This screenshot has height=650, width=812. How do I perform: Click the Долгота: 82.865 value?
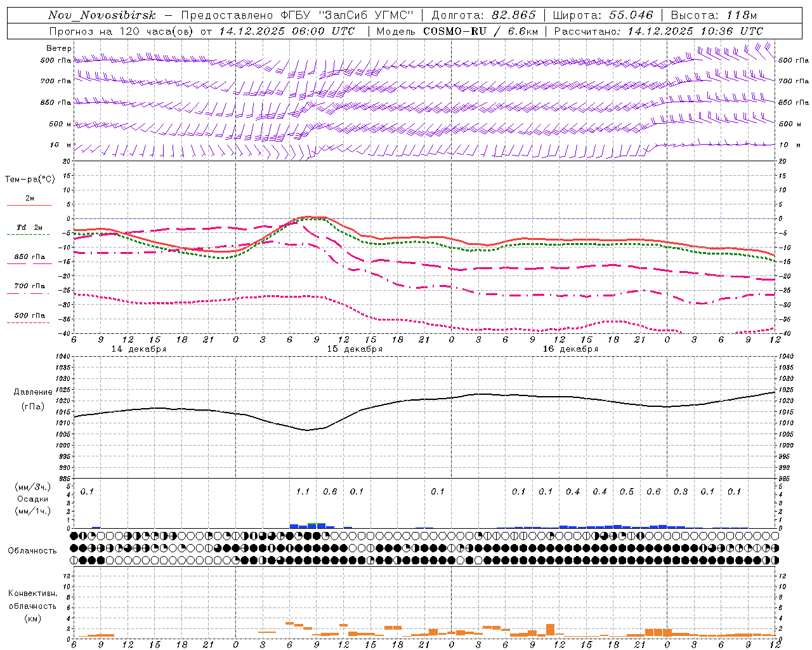(483, 15)
